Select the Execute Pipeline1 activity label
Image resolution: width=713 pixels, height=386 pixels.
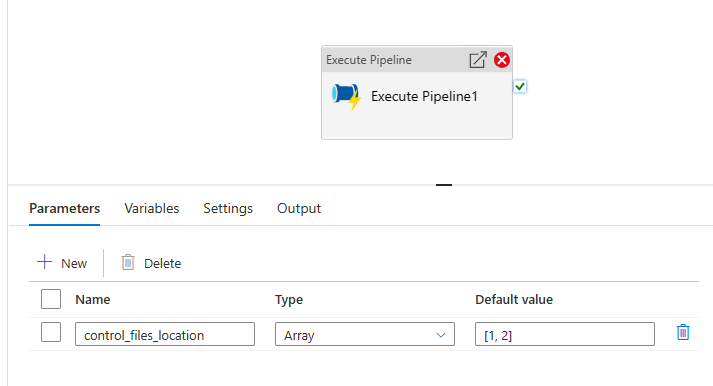[x=424, y=96]
